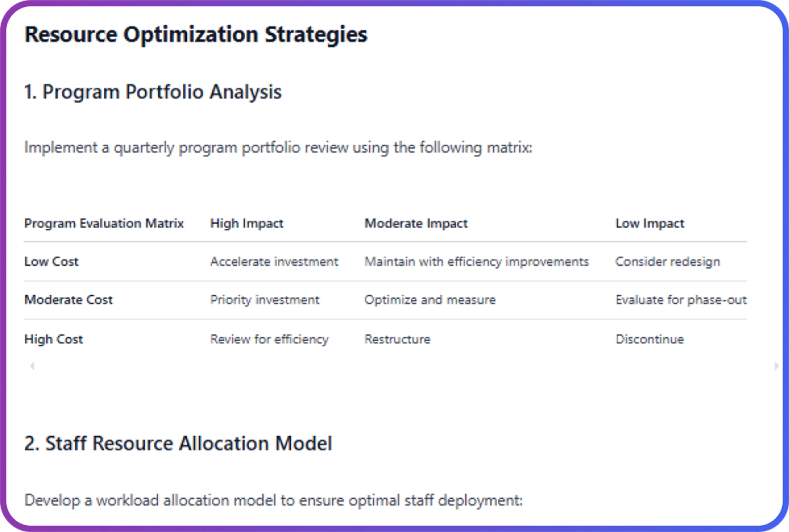Click the 'Priority investment' cell
The width and height of the screenshot is (789, 532).
(265, 300)
